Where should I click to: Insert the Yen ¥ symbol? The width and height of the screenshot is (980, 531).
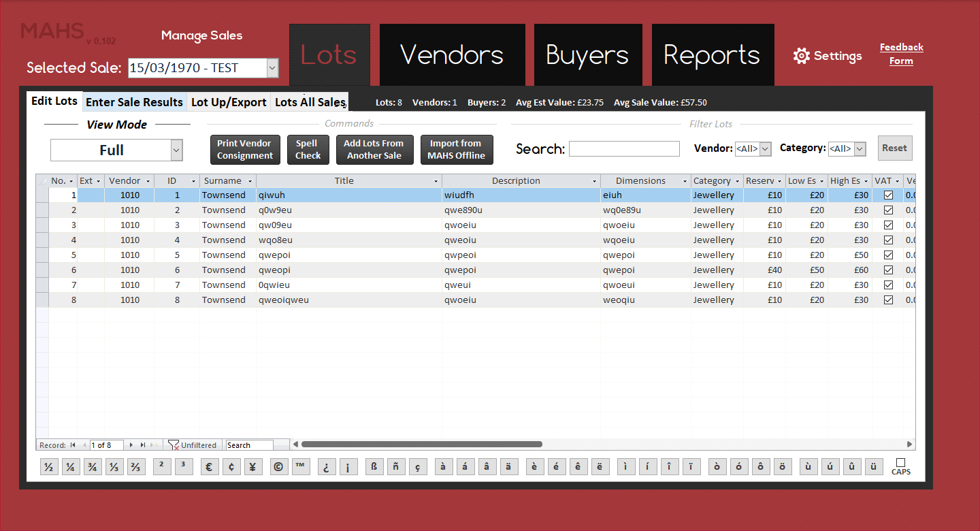[x=253, y=467]
